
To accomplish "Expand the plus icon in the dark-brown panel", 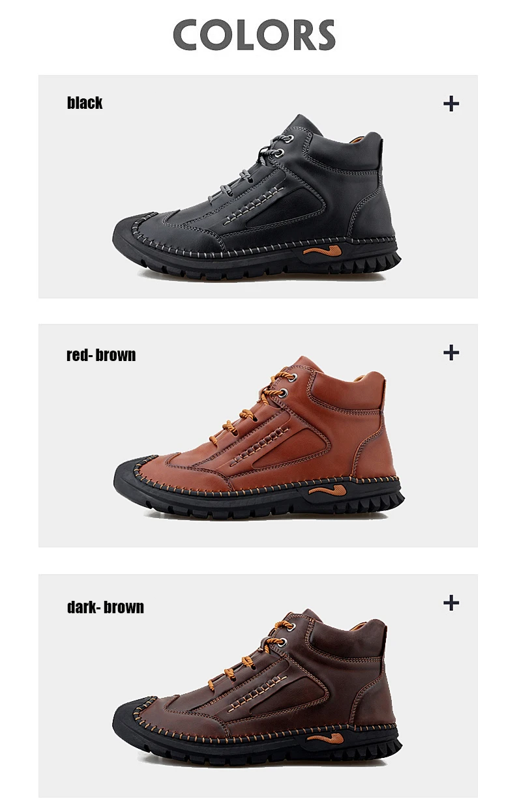I will coord(451,603).
